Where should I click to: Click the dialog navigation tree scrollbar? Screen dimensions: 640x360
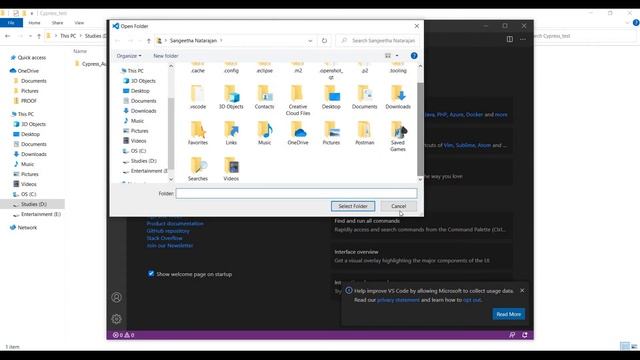pos(171,133)
